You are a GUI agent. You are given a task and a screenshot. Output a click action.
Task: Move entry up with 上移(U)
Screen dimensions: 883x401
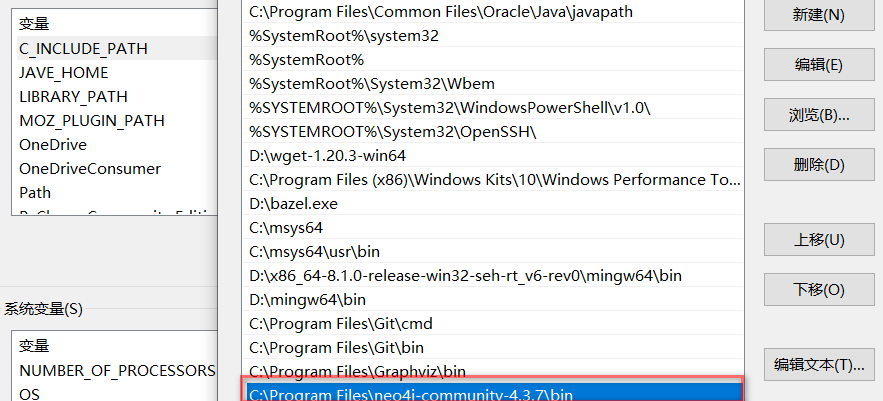click(819, 240)
